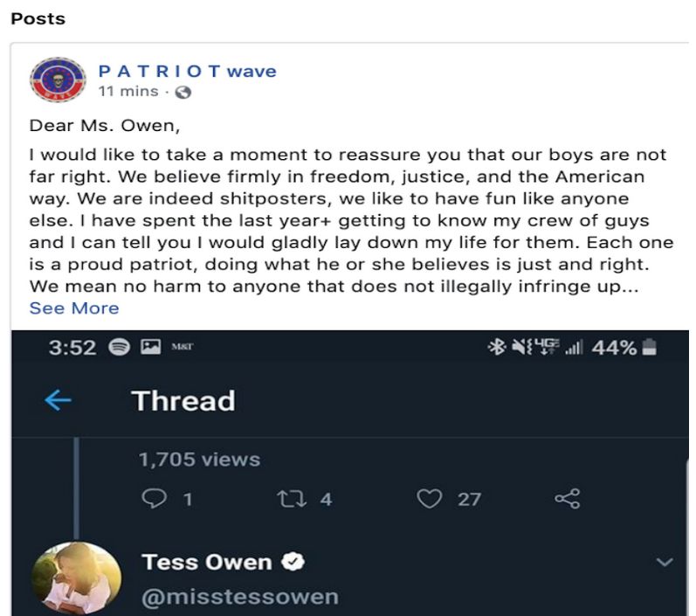Click the @misstessowen handle

(x=240, y=597)
